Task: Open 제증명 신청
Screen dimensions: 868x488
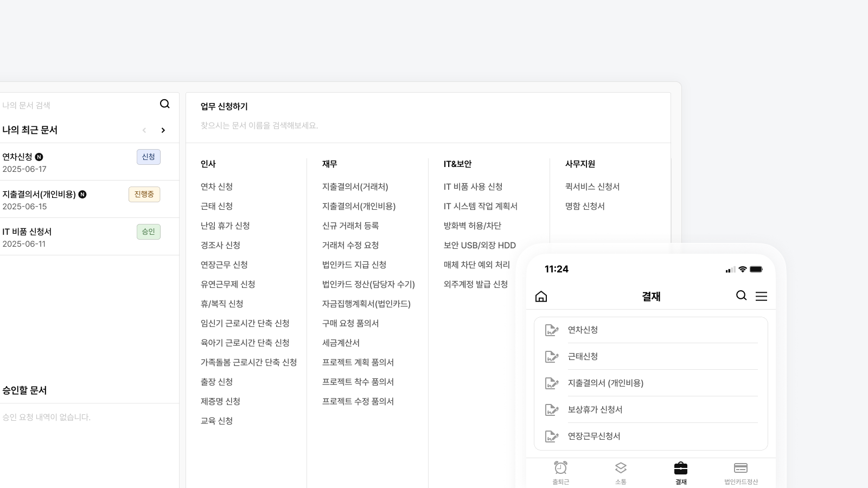Action: [220, 401]
